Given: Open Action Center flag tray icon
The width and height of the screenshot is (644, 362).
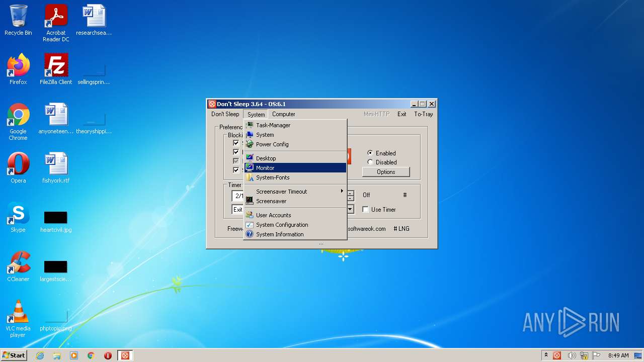Looking at the screenshot, I should [x=596, y=355].
